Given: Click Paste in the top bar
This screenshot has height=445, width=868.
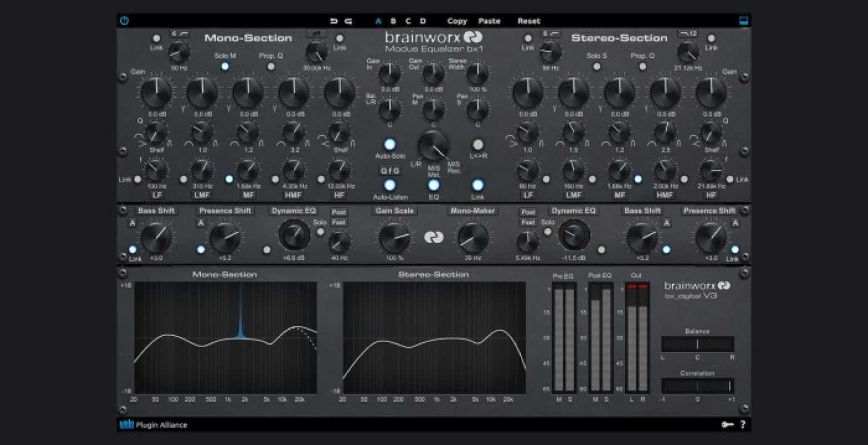Looking at the screenshot, I should tap(489, 21).
